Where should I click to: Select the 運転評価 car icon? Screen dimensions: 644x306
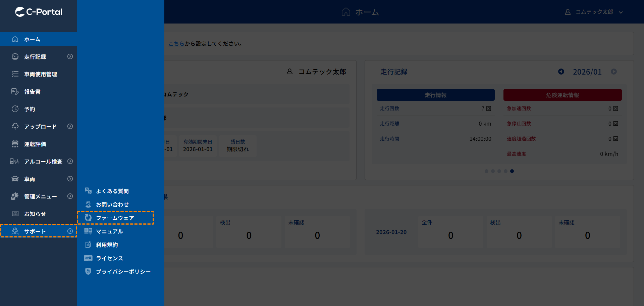[x=15, y=144]
